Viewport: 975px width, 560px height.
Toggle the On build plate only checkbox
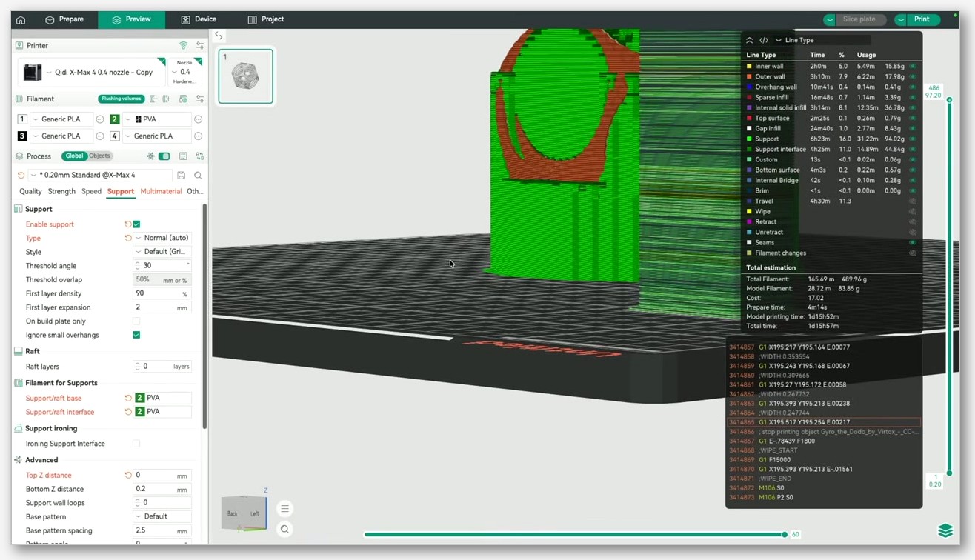click(136, 321)
